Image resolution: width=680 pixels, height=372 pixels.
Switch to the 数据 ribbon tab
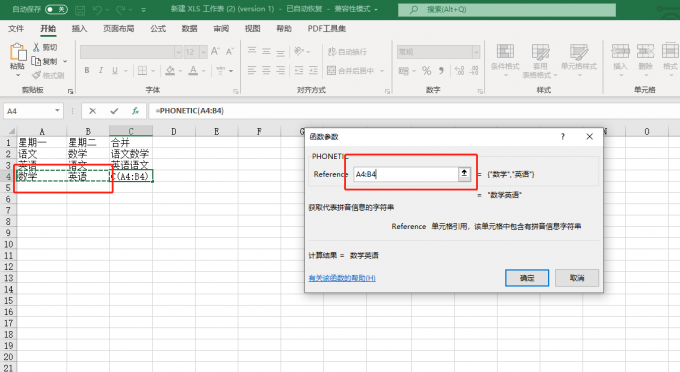coord(189,29)
